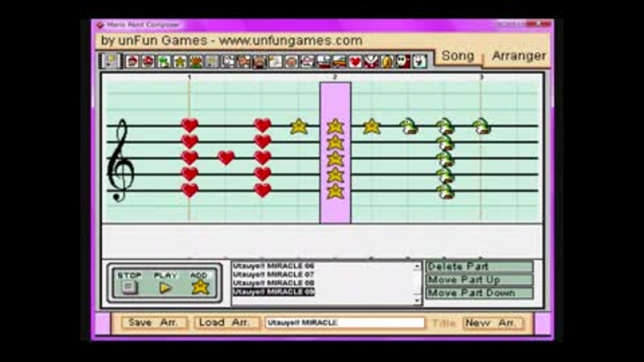Select the Boat instrument icon
The image size is (644, 362).
tap(323, 62)
